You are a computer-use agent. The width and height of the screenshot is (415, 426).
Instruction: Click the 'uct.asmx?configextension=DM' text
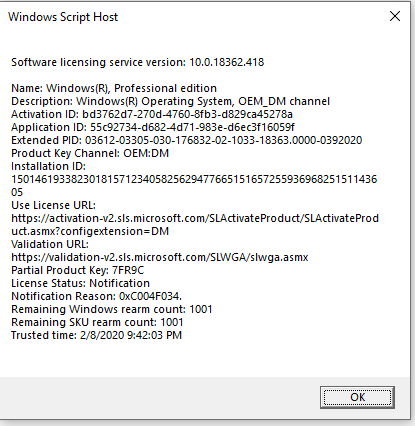click(x=90, y=231)
